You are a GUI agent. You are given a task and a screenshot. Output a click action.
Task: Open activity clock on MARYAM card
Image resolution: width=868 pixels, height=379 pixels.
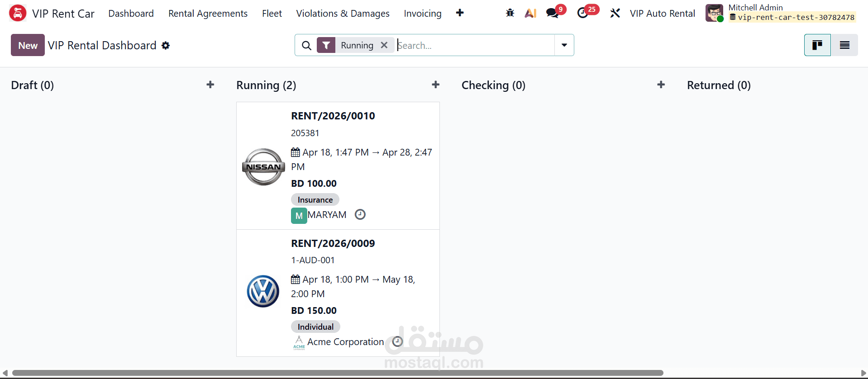(x=360, y=214)
